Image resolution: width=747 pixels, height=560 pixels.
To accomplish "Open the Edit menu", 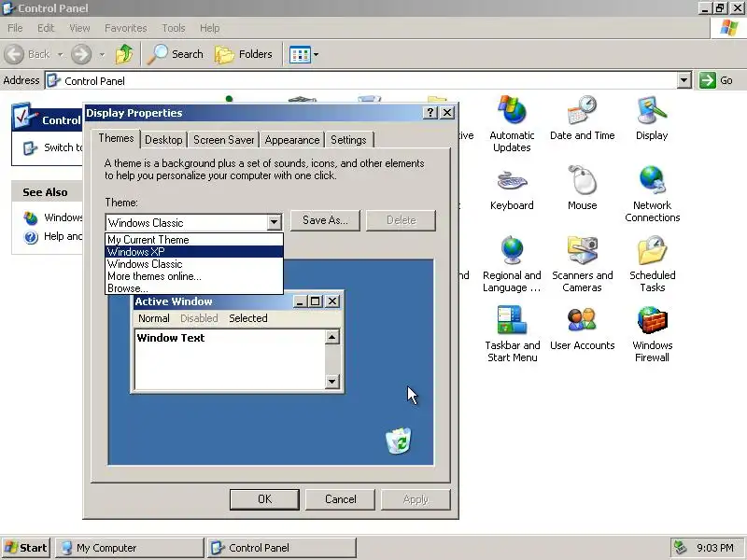I will [46, 28].
